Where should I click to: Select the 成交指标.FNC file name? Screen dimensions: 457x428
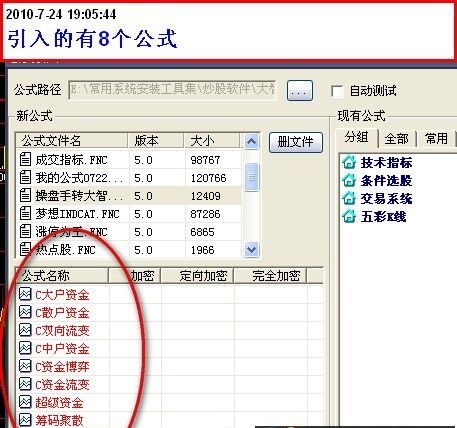[71, 160]
